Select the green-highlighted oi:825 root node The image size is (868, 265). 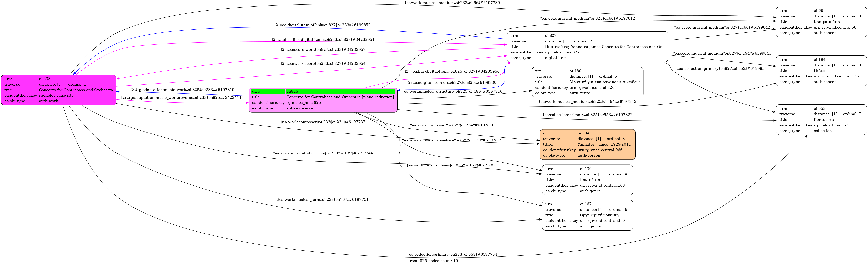(323, 100)
